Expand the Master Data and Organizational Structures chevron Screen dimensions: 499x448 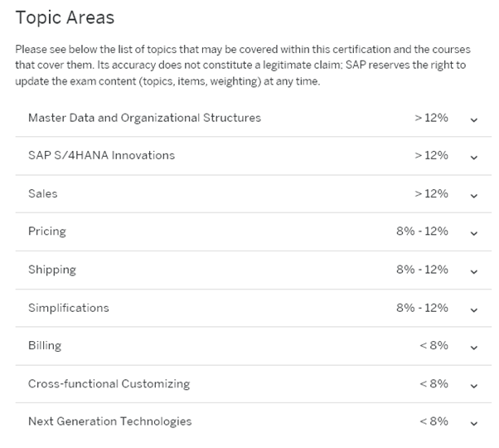click(x=474, y=119)
